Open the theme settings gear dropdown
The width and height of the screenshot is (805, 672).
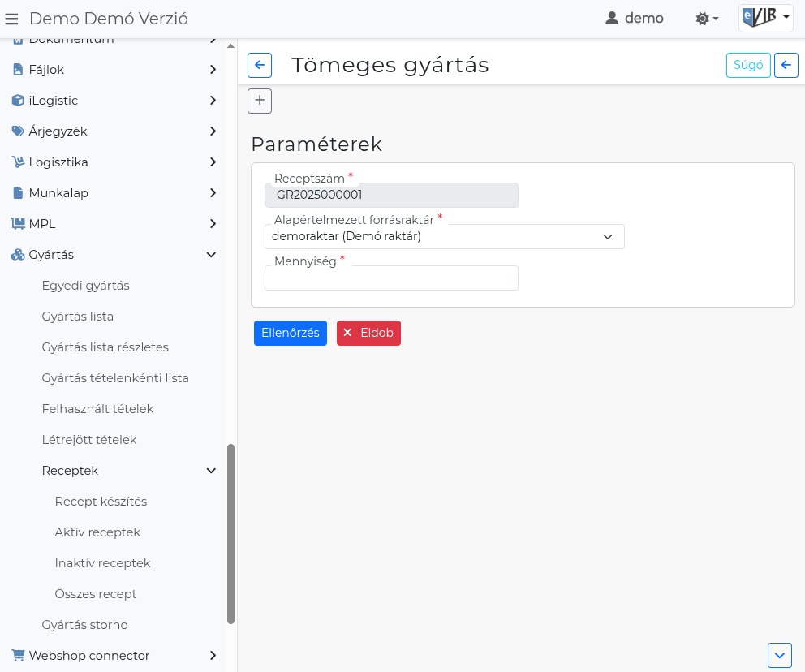pos(707,19)
